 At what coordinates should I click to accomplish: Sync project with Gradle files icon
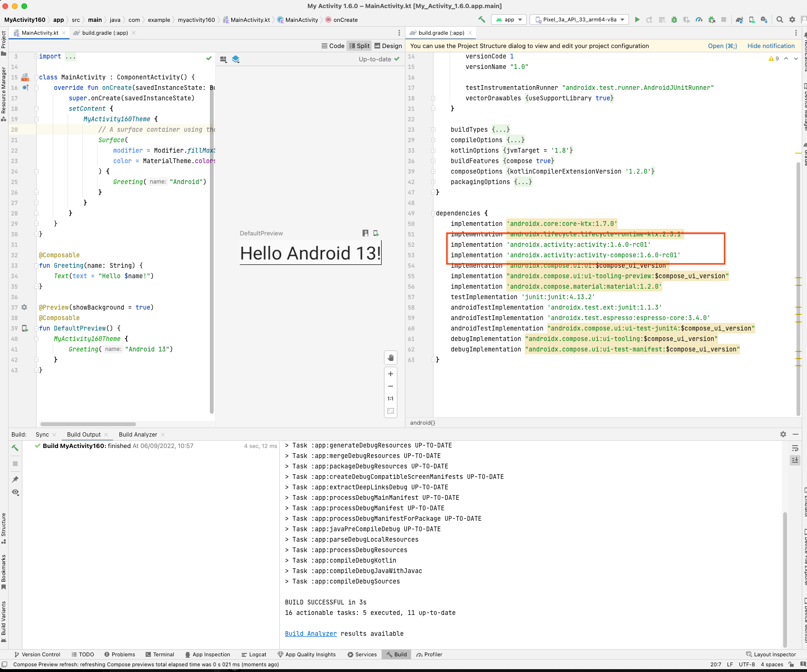pos(739,19)
